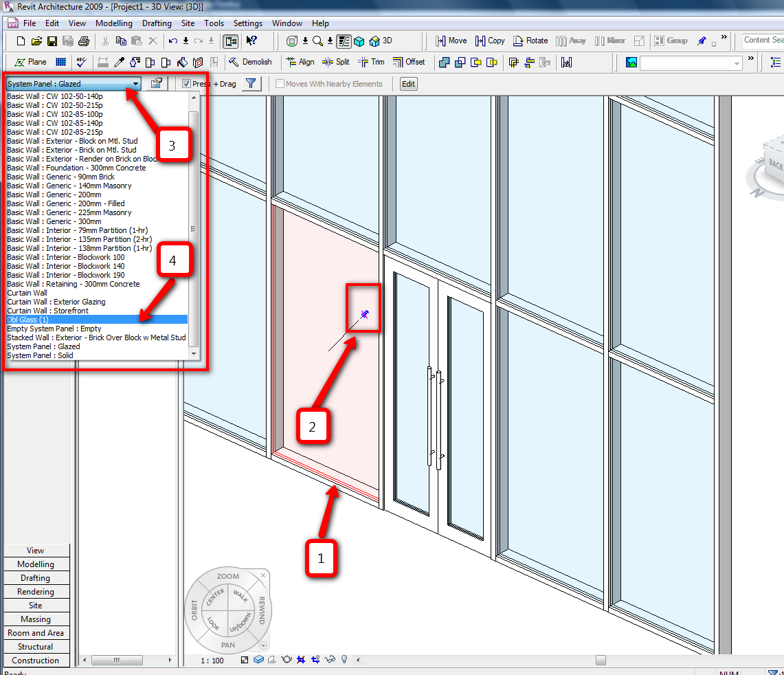This screenshot has height=675, width=784.
Task: Select the Offset tool
Action: (409, 62)
